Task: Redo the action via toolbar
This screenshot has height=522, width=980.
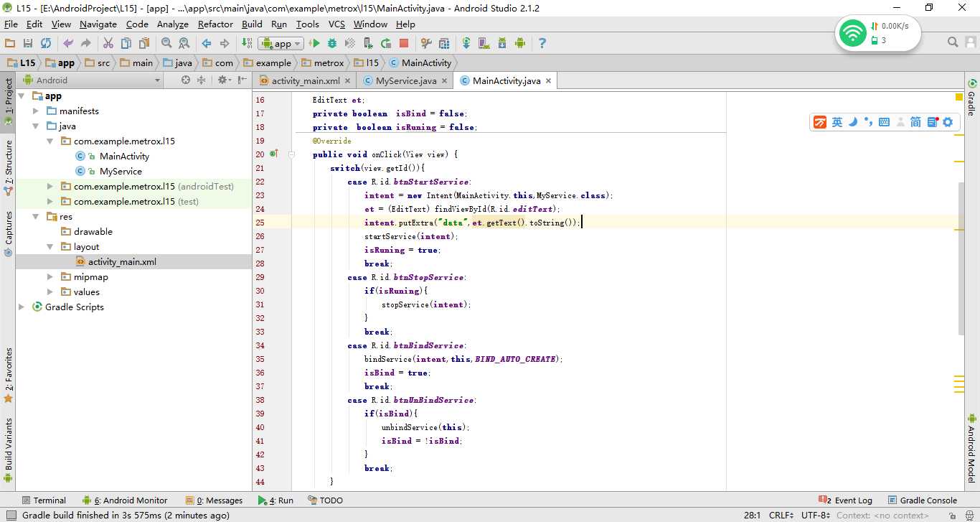Action: (x=85, y=43)
